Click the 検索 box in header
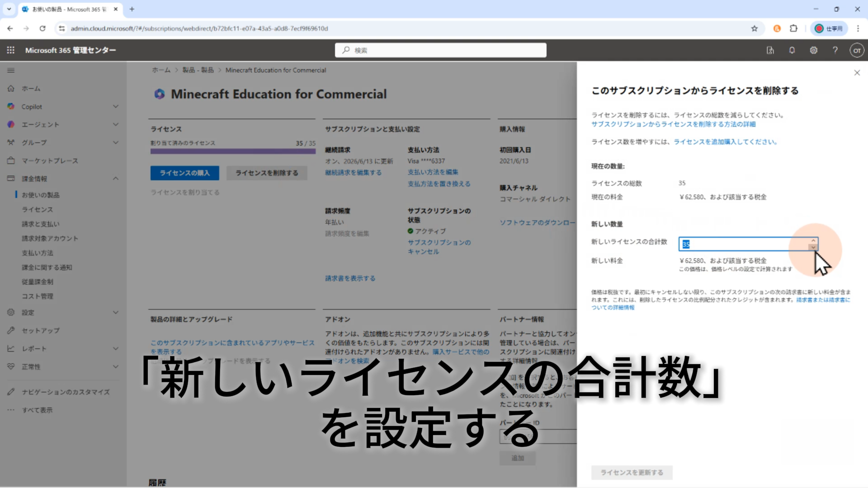Image resolution: width=868 pixels, height=488 pixels. coord(441,50)
